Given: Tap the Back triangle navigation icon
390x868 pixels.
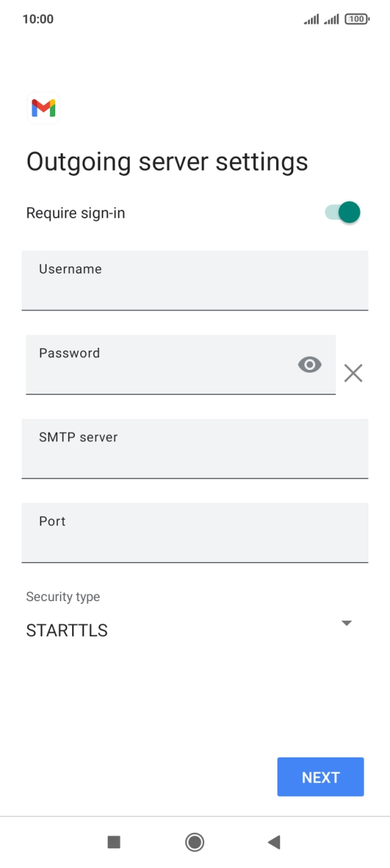Looking at the screenshot, I should click(275, 842).
